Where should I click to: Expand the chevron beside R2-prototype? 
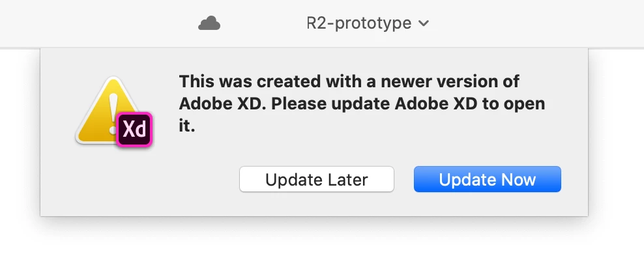(423, 24)
